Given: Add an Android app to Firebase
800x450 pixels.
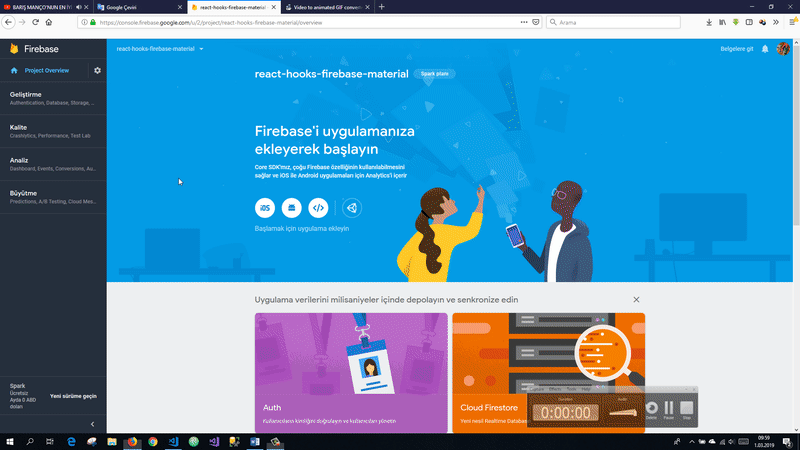Looking at the screenshot, I should [x=291, y=208].
